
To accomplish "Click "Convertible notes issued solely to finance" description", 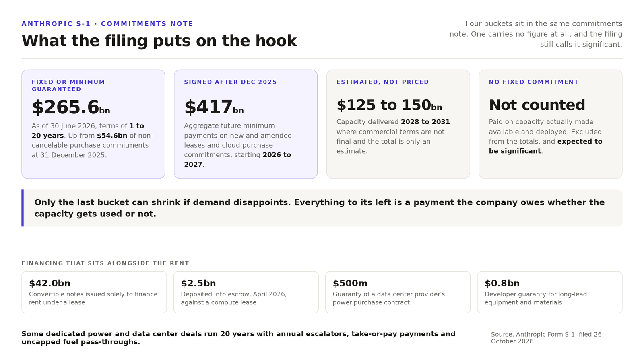I will point(93,298).
